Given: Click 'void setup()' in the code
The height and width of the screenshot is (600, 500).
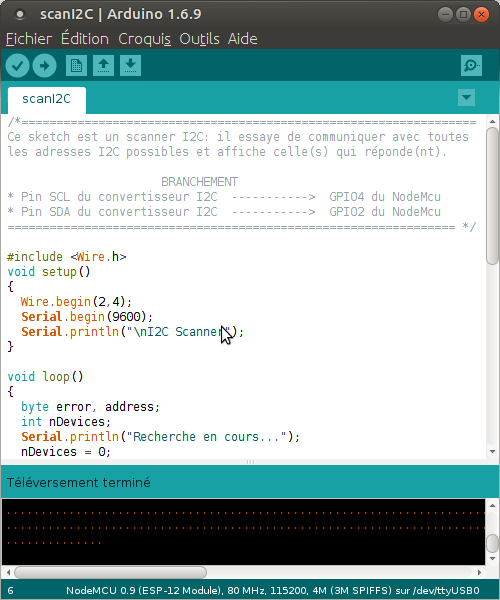Looking at the screenshot, I should [49, 272].
